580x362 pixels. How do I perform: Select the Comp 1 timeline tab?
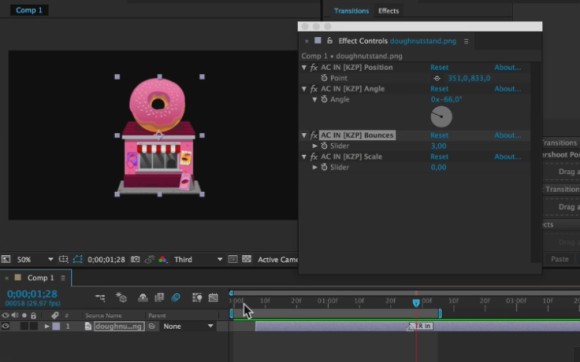40,278
